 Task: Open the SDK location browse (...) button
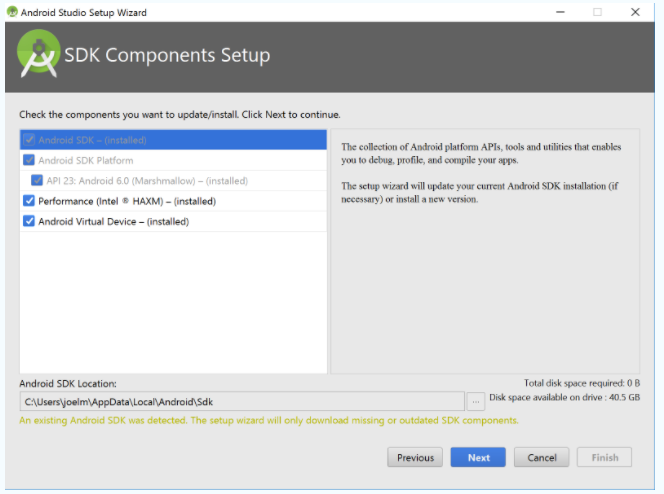(476, 401)
